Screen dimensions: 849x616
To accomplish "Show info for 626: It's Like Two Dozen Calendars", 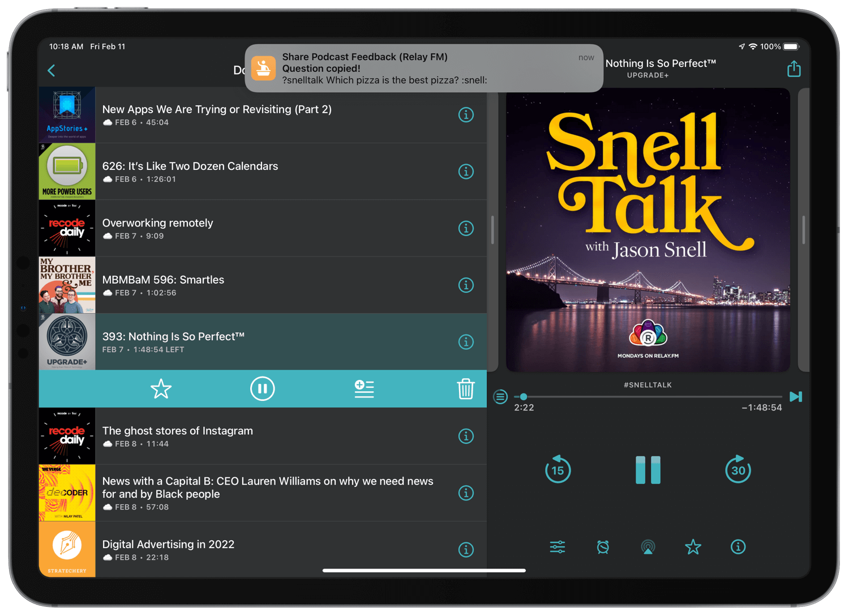I will pos(466,172).
